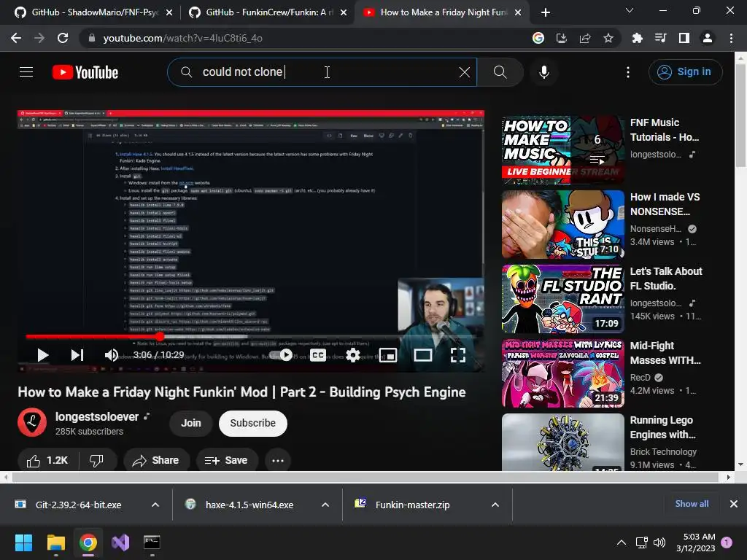Open How I made VS NONSENSE thumbnail

point(562,225)
